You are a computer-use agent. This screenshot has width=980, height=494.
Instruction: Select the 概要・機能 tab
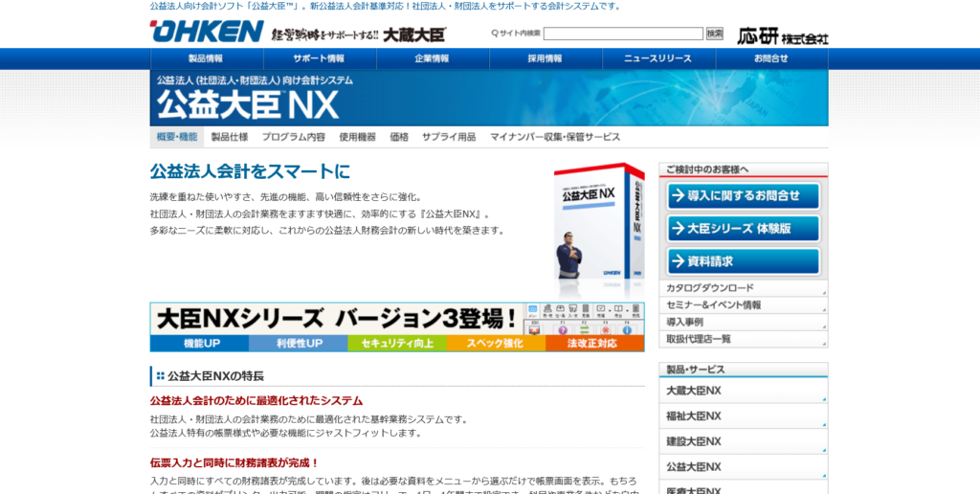(177, 137)
